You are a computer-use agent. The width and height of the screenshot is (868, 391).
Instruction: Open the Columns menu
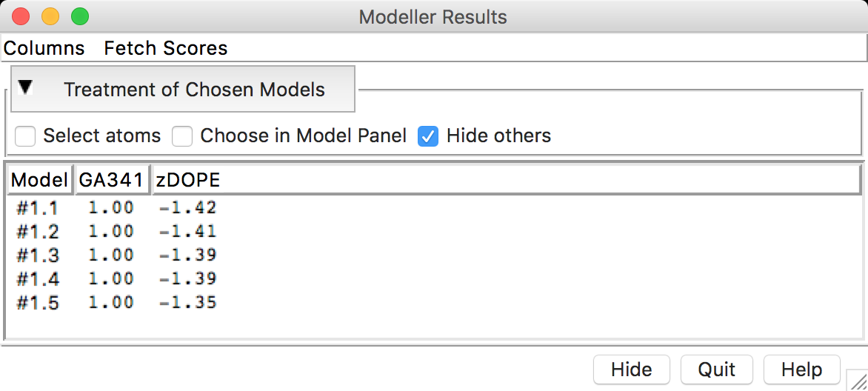[x=44, y=48]
